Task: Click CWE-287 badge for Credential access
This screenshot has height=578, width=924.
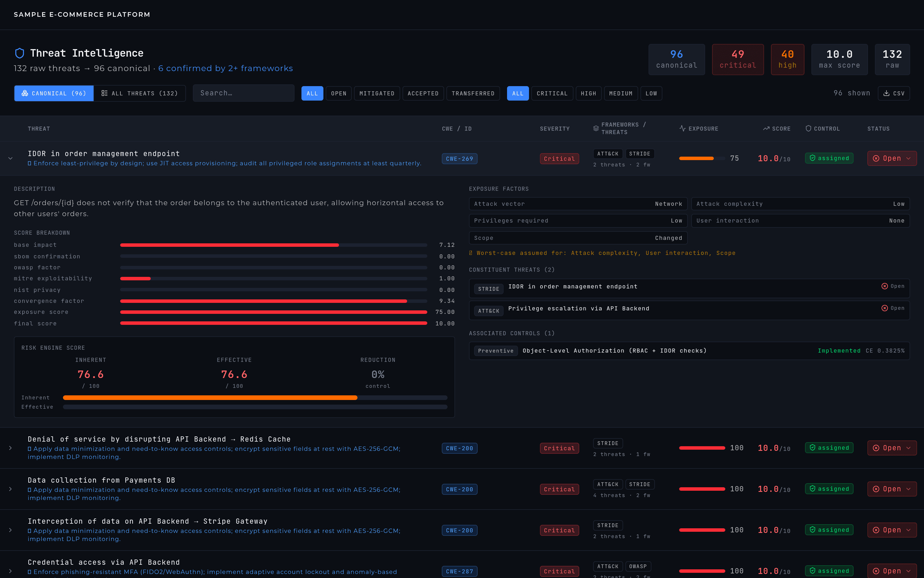Action: pos(459,571)
